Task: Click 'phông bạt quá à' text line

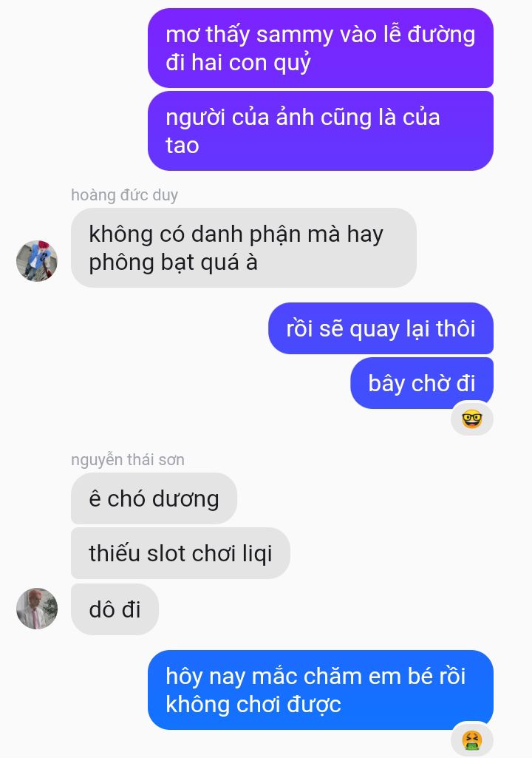Action: (x=173, y=263)
